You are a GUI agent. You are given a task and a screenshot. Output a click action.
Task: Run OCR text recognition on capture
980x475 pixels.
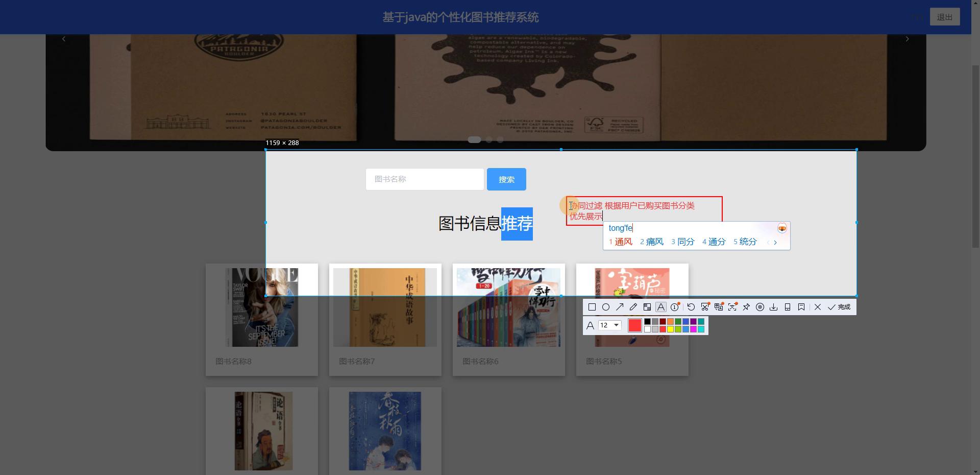(x=732, y=307)
